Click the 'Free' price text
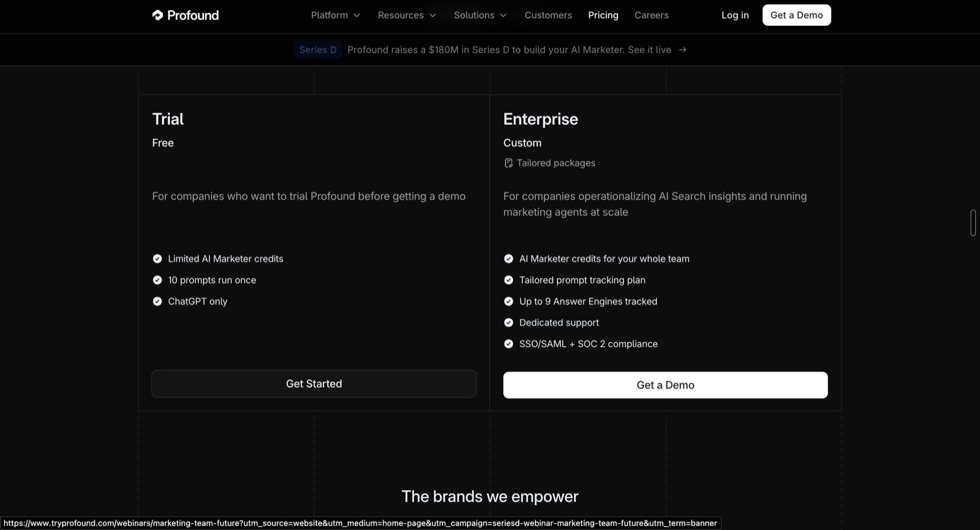The image size is (980, 530). point(163,143)
